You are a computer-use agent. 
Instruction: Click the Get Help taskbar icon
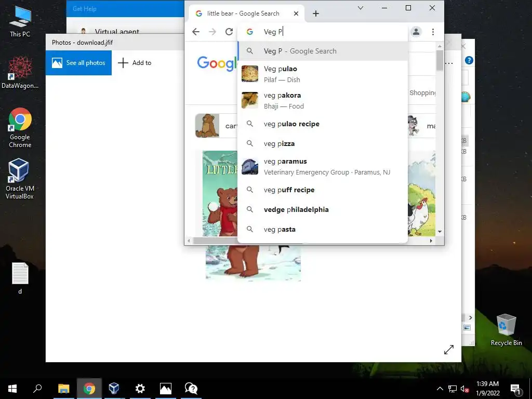click(x=191, y=389)
